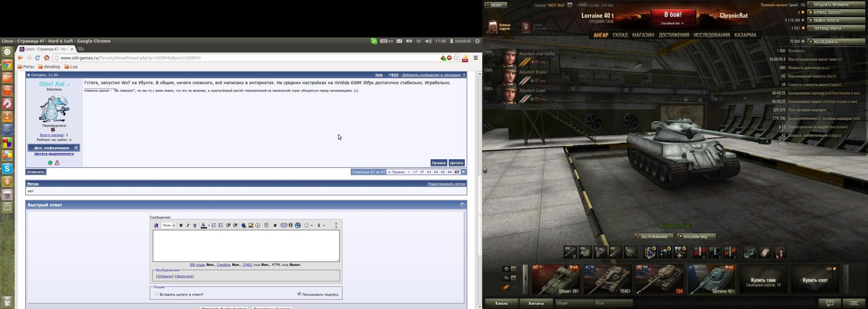The height and width of the screenshot is (309, 868).
Task: Select T34 tank in carousel
Action: (x=660, y=279)
